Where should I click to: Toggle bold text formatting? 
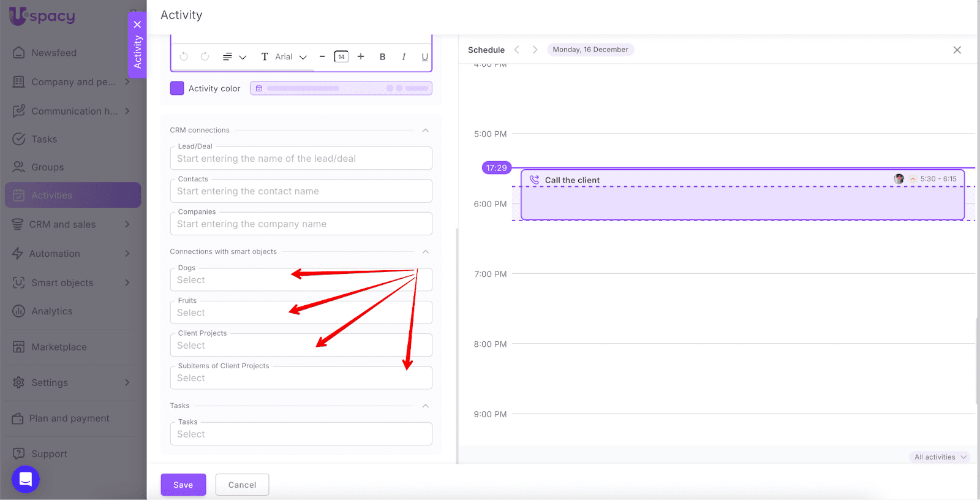tap(382, 57)
